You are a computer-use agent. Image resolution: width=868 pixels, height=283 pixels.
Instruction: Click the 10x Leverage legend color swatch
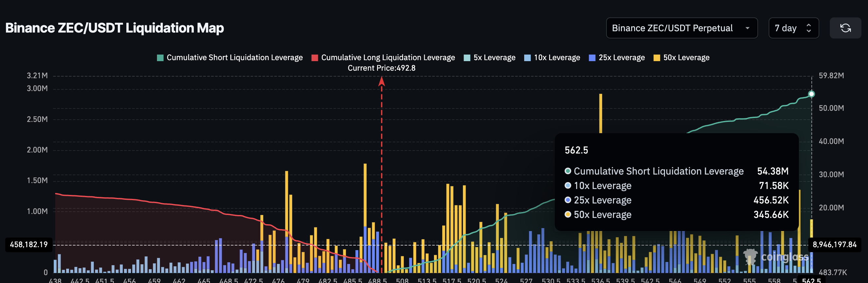coord(527,58)
